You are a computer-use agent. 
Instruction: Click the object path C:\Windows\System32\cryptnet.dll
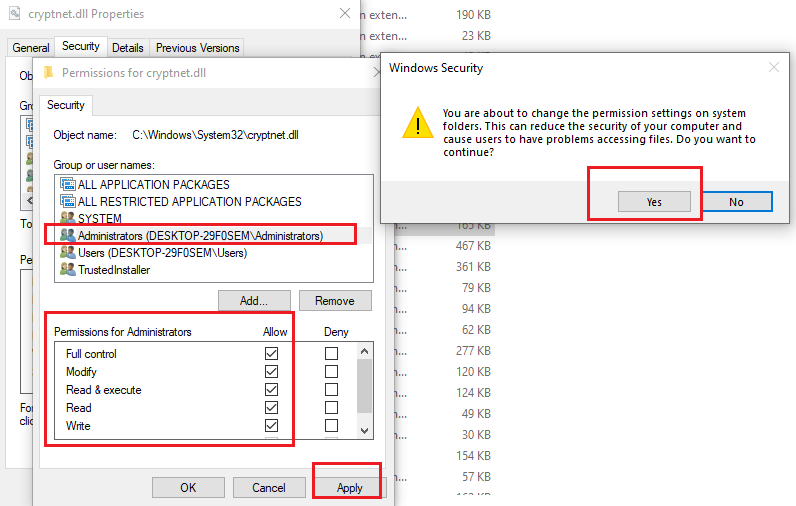(215, 135)
